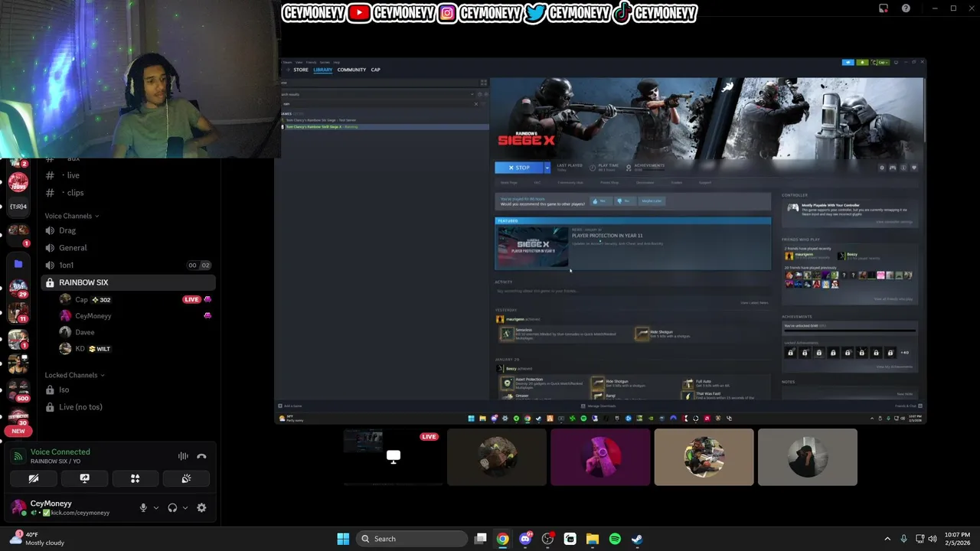The image size is (980, 551).
Task: Open Windows Start menu
Action: (x=343, y=539)
